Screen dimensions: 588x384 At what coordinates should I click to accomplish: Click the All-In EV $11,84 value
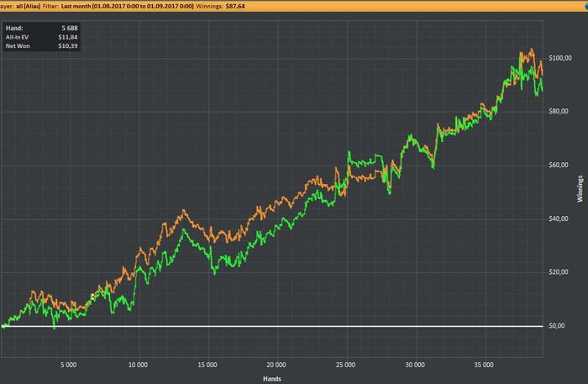(x=68, y=37)
